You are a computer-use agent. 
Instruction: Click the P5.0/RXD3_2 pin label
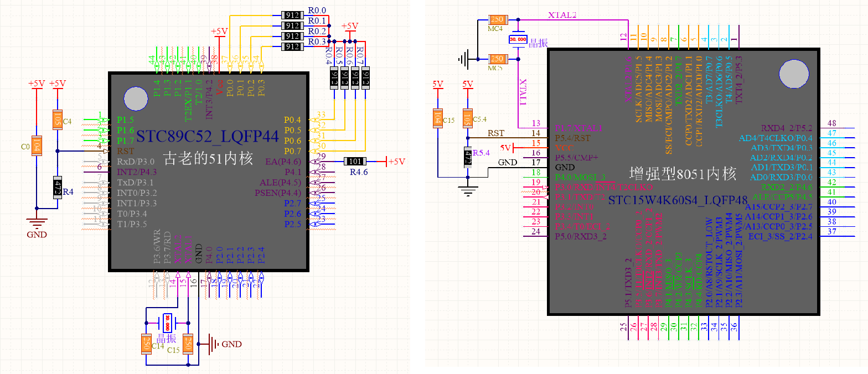(581, 236)
